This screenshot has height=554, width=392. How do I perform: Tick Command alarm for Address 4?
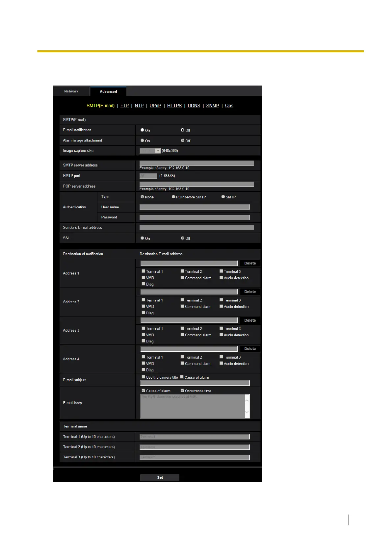(x=182, y=364)
